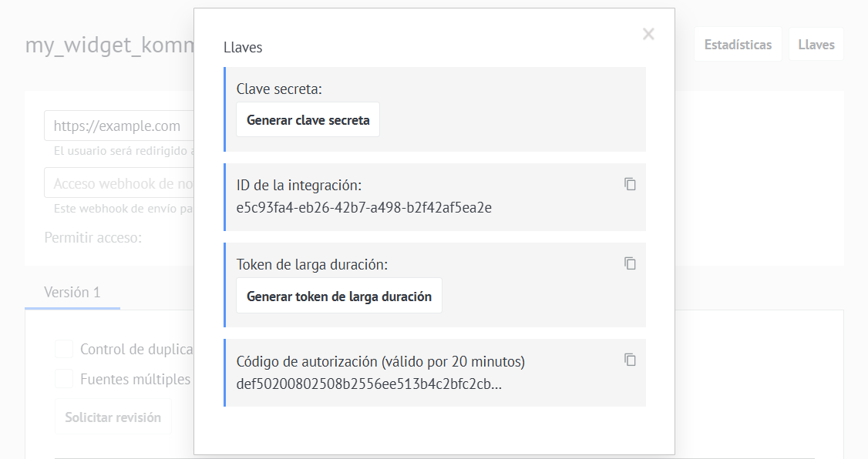868x459 pixels.
Task: Click the Permitir acceso label
Action: click(x=93, y=238)
